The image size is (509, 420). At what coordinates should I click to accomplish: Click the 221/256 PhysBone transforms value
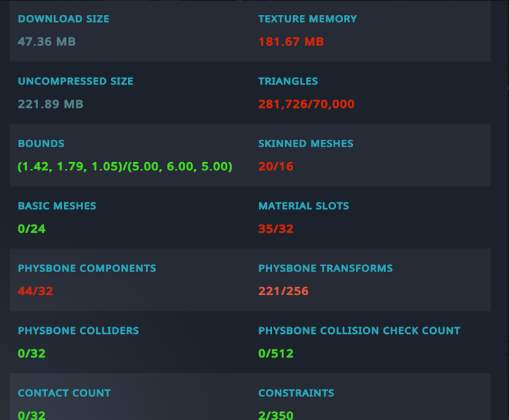284,291
